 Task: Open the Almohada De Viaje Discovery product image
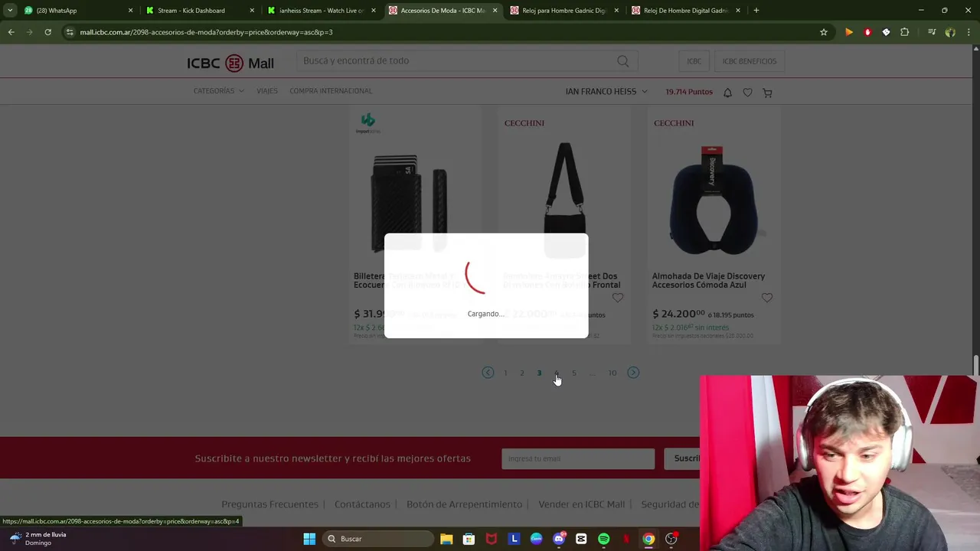coord(713,199)
